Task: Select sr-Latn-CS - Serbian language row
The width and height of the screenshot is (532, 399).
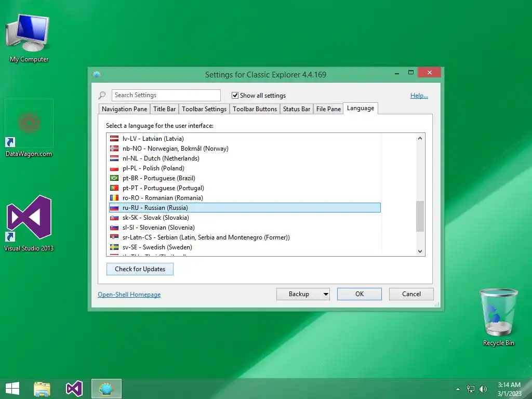Action: pyautogui.click(x=245, y=237)
